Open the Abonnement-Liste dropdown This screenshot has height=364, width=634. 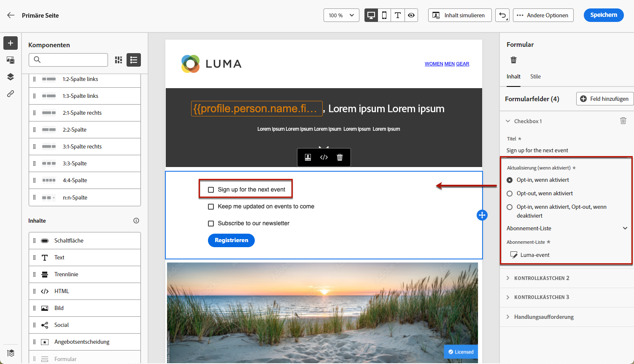pos(567,228)
